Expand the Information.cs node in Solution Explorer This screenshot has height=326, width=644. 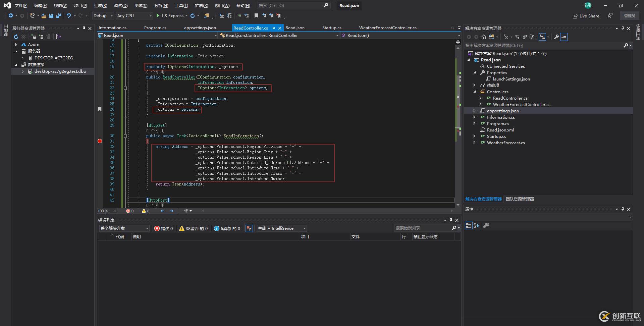tap(475, 117)
